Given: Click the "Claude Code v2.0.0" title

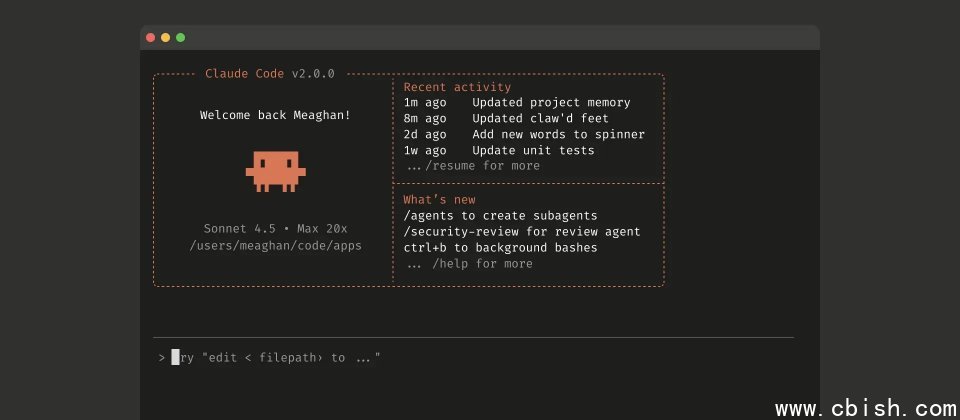Looking at the screenshot, I should 270,74.
